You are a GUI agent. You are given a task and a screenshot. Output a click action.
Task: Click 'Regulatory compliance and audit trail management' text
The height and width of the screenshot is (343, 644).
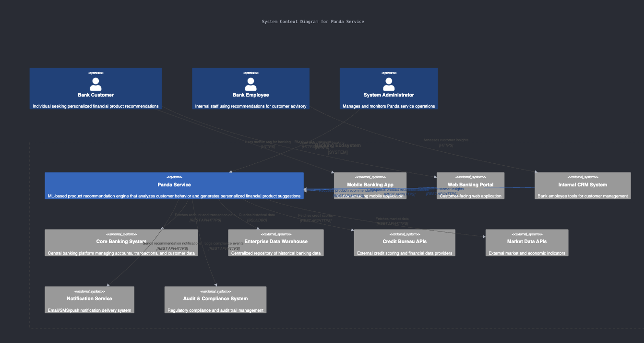[215, 310]
